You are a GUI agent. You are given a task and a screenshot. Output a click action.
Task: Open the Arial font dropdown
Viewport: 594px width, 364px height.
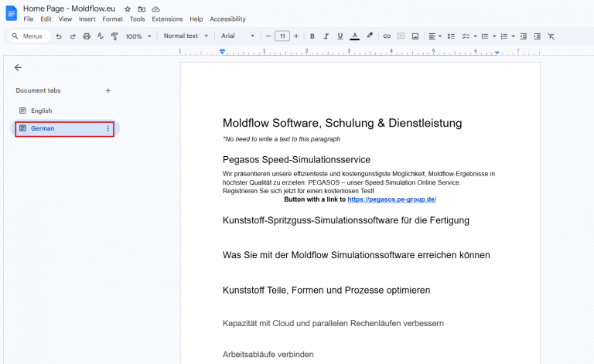click(x=238, y=36)
